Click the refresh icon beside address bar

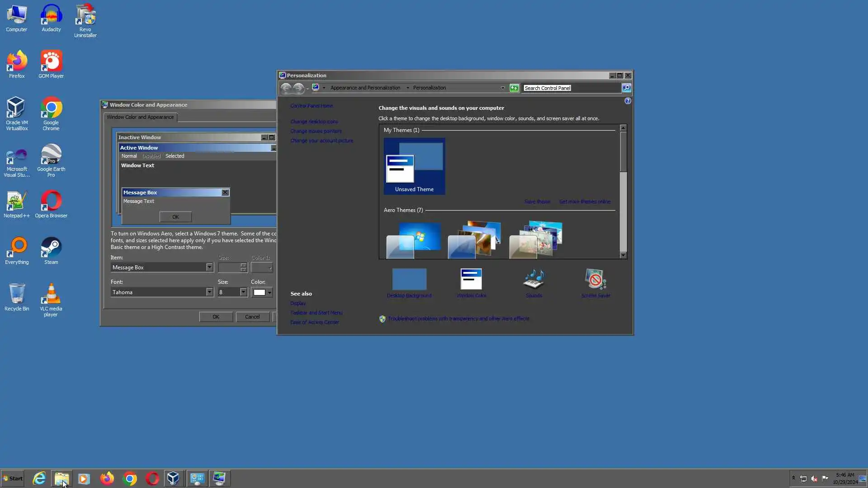tap(514, 88)
